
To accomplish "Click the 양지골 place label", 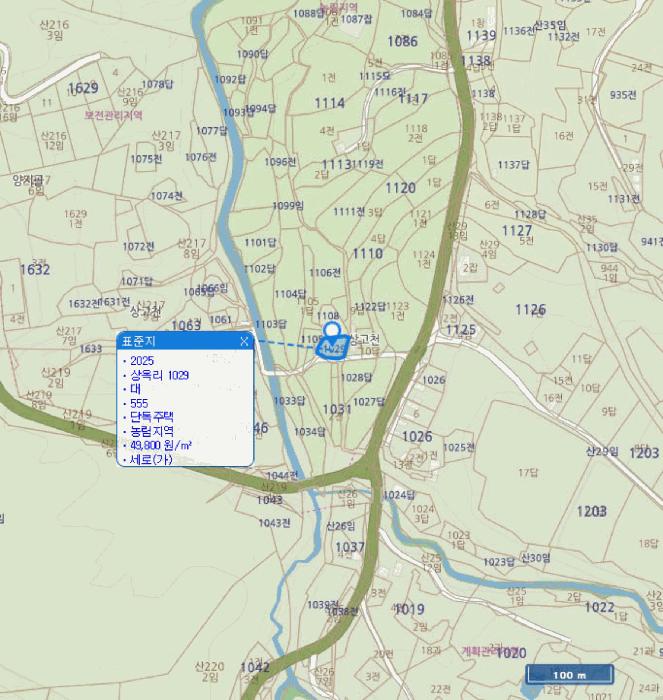I will click(x=28, y=180).
